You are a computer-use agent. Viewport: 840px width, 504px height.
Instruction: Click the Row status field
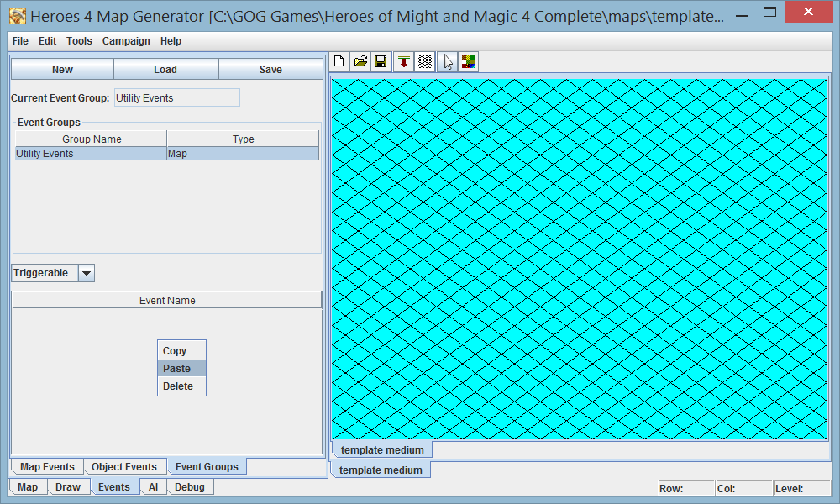686,488
